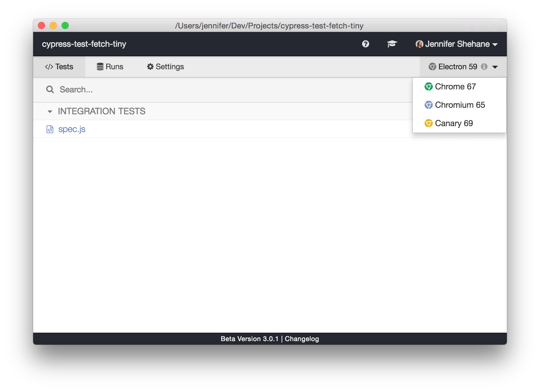
Task: Select Chrome 67 from browser list
Action: pyautogui.click(x=459, y=86)
